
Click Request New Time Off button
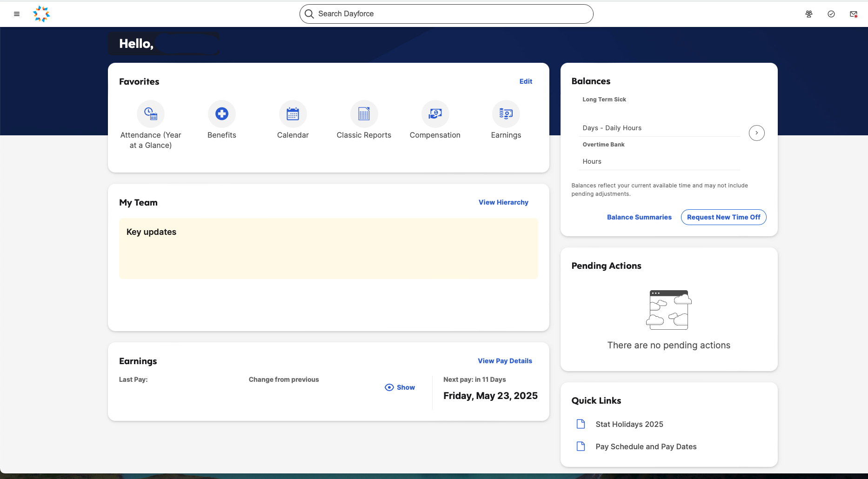coord(723,217)
